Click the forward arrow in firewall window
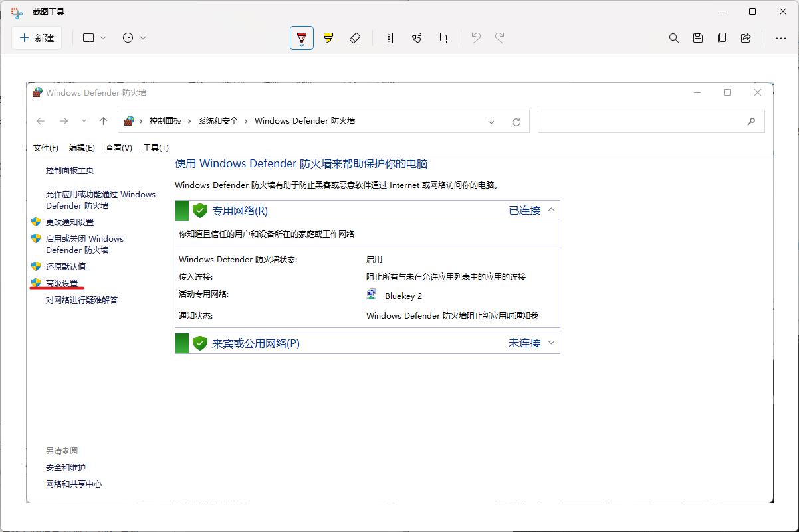This screenshot has width=799, height=532. click(x=64, y=121)
